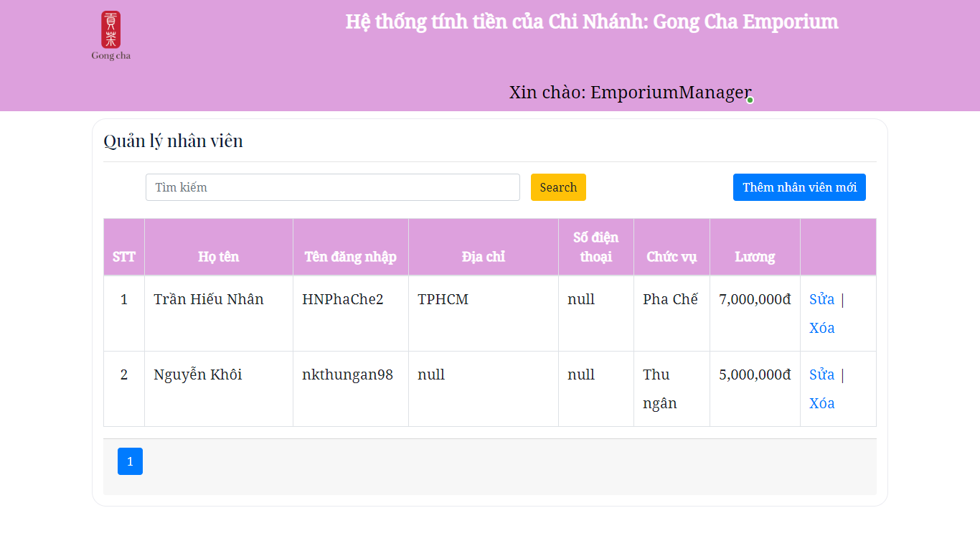
Task: Click the Địa chỉ column header
Action: (x=483, y=256)
